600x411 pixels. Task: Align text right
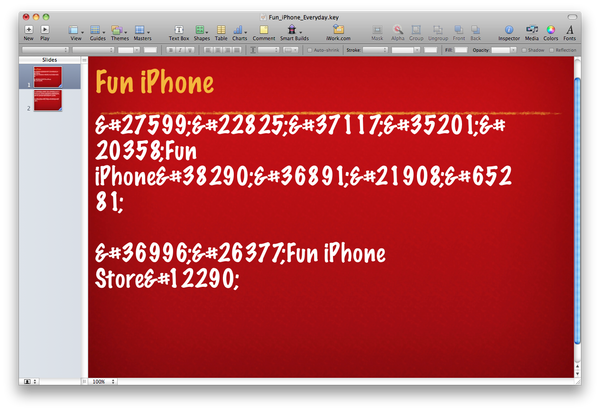227,50
